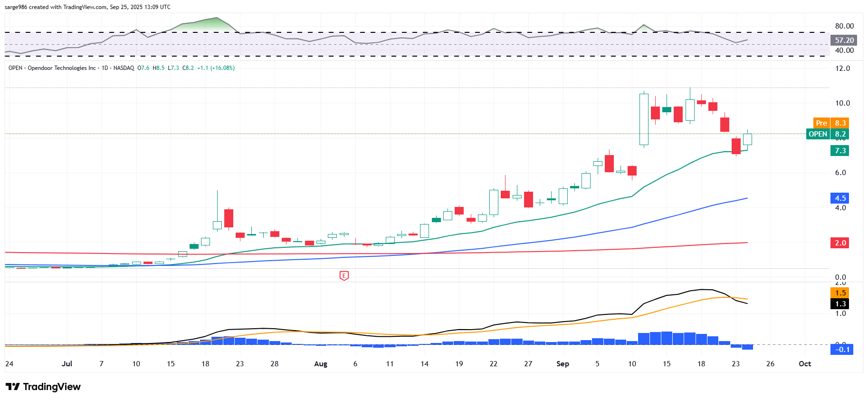The image size is (868, 401).
Task: Click the +1.1 (+16.08%) change value
Action: click(x=216, y=68)
